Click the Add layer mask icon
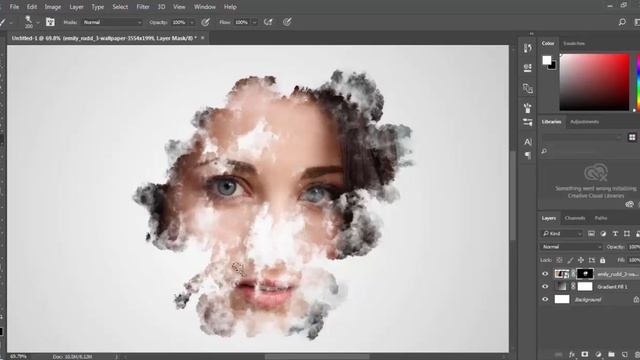This screenshot has width=640, height=360. [x=585, y=354]
